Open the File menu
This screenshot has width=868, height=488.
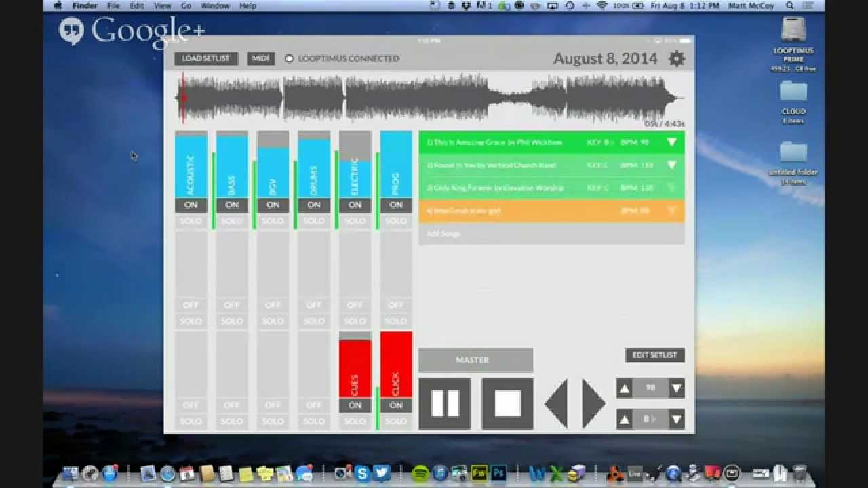point(113,5)
